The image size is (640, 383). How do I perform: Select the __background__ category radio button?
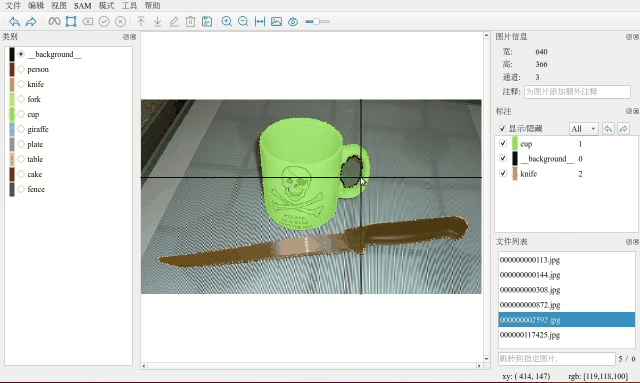point(21,54)
